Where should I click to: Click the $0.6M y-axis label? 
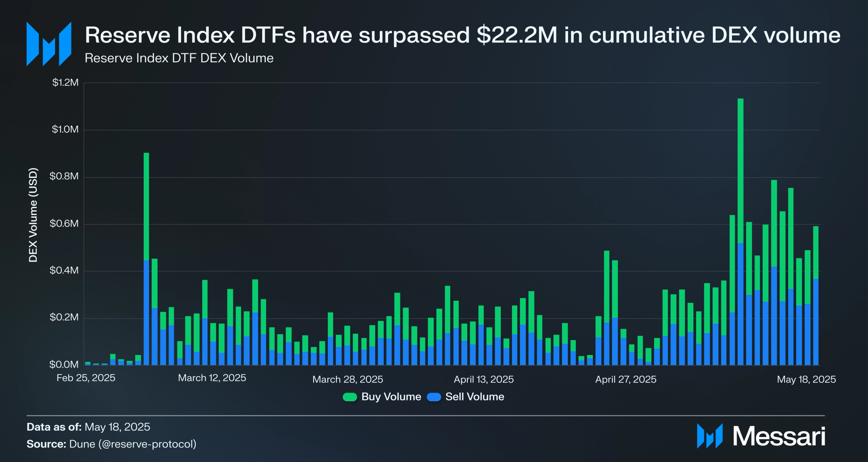tap(64, 224)
